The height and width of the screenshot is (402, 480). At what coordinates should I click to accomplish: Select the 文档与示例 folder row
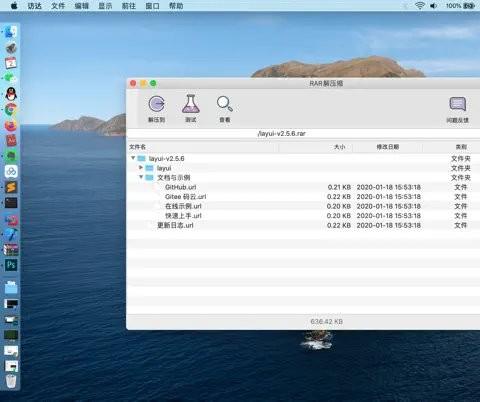click(303, 177)
